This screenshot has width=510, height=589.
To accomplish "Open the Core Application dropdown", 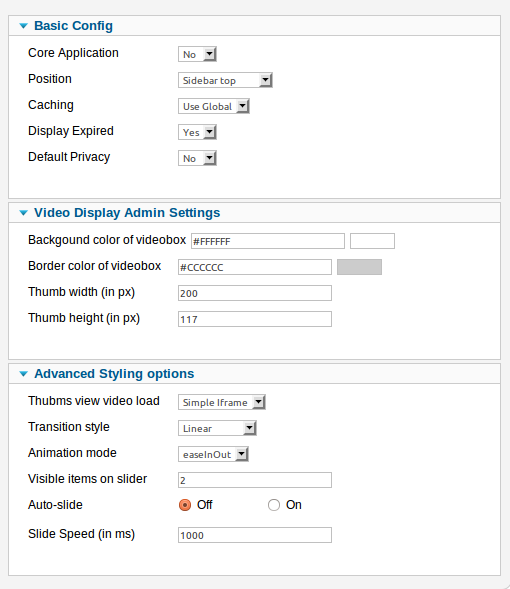I will [197, 54].
